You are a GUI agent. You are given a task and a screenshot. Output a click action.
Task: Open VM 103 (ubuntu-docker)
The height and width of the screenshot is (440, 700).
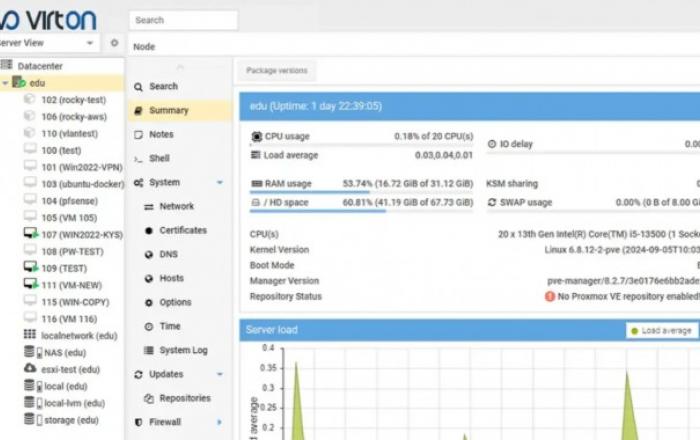83,184
